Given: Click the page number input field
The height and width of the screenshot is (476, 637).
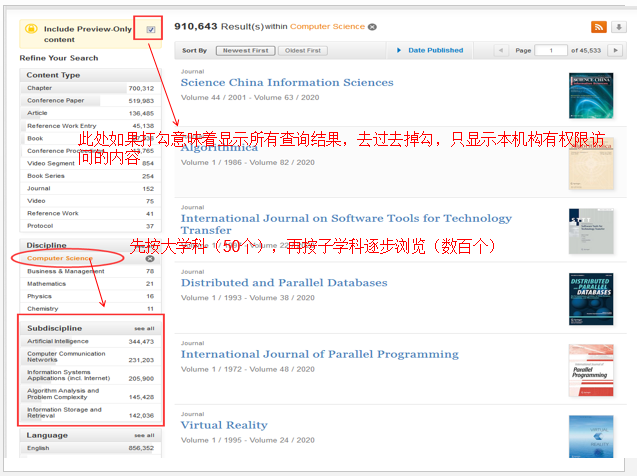Looking at the screenshot, I should pyautogui.click(x=551, y=50).
